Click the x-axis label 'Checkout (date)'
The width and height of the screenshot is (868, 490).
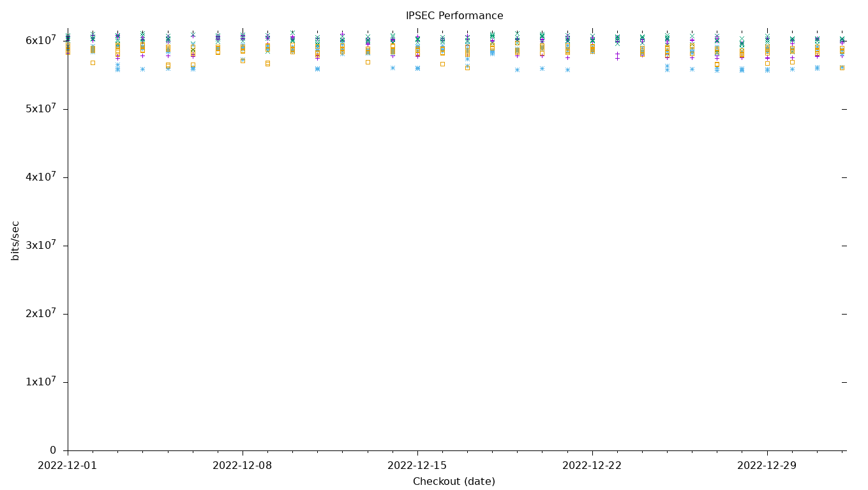tap(454, 482)
